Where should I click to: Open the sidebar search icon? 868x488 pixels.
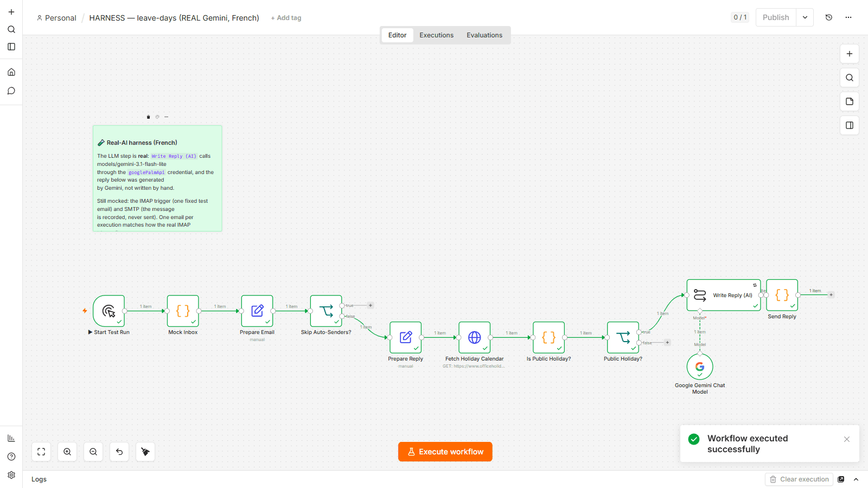pyautogui.click(x=11, y=29)
